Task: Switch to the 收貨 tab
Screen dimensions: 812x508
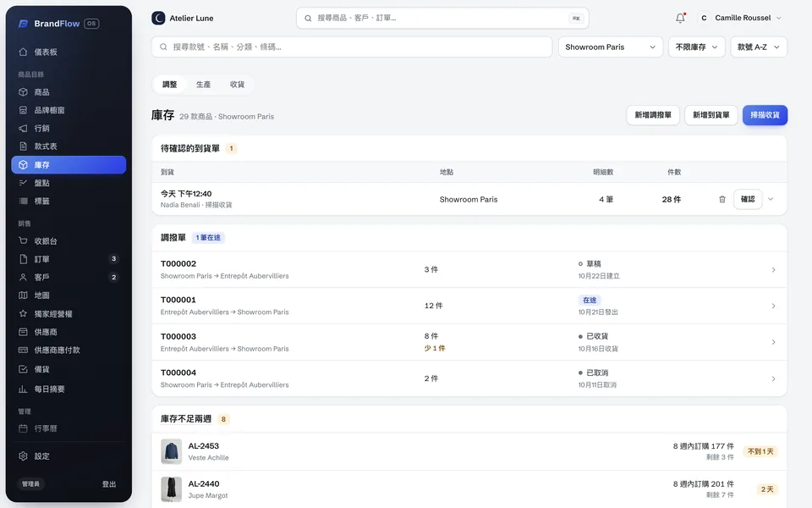Action: point(237,85)
